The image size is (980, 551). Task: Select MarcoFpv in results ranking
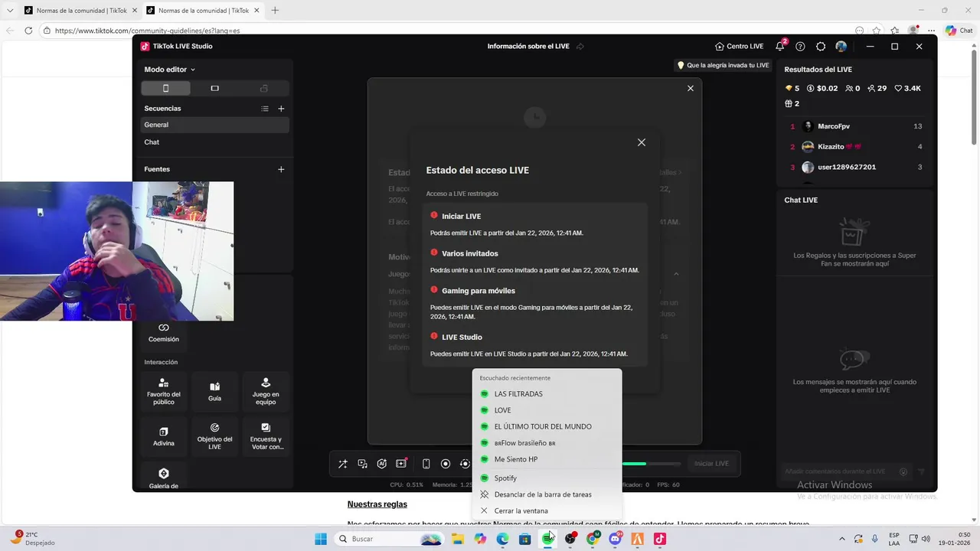(x=855, y=126)
